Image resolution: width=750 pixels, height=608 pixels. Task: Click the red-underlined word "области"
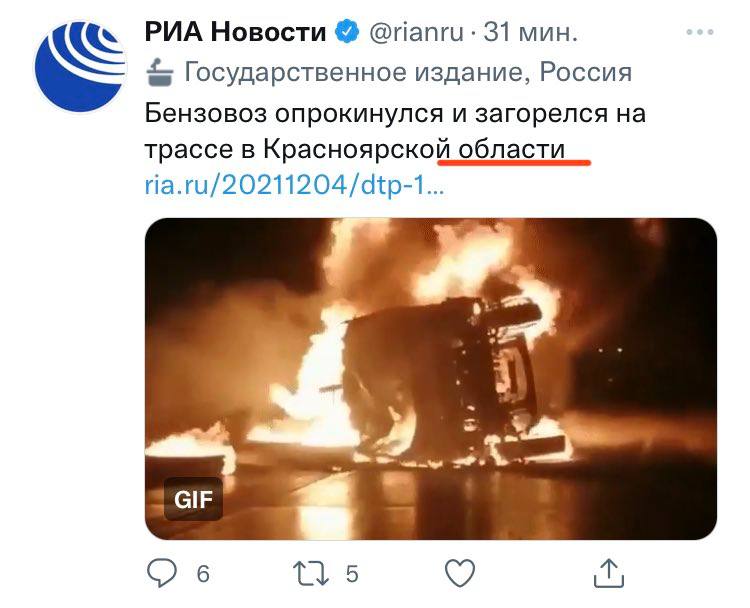(511, 149)
